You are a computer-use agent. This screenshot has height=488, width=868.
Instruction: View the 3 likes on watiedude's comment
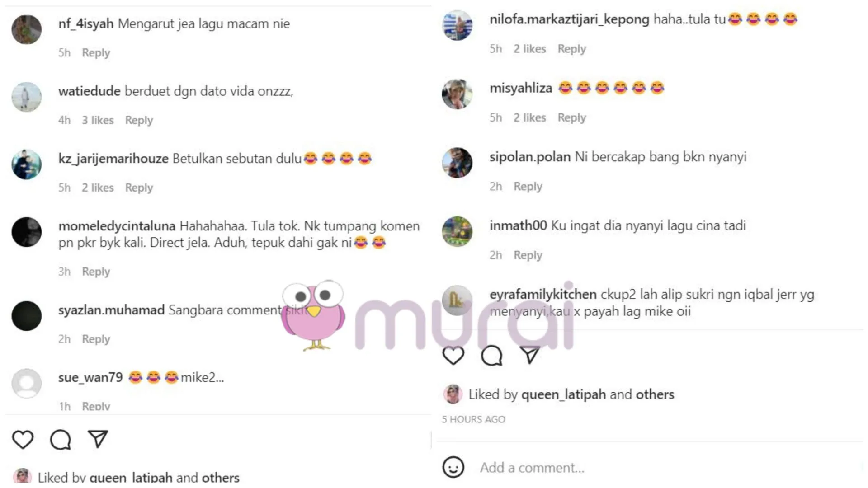point(98,120)
